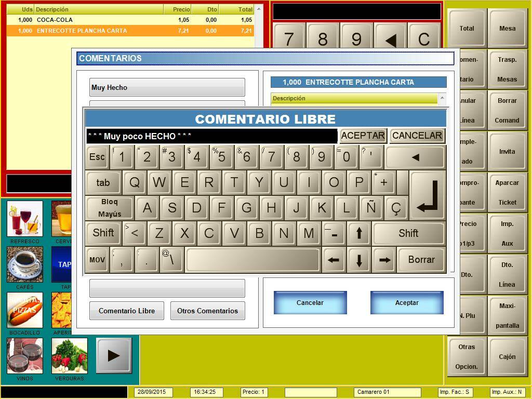This screenshot has width=532, height=399.
Task: Hit the keyboard backspace arrow key
Action: 415,157
